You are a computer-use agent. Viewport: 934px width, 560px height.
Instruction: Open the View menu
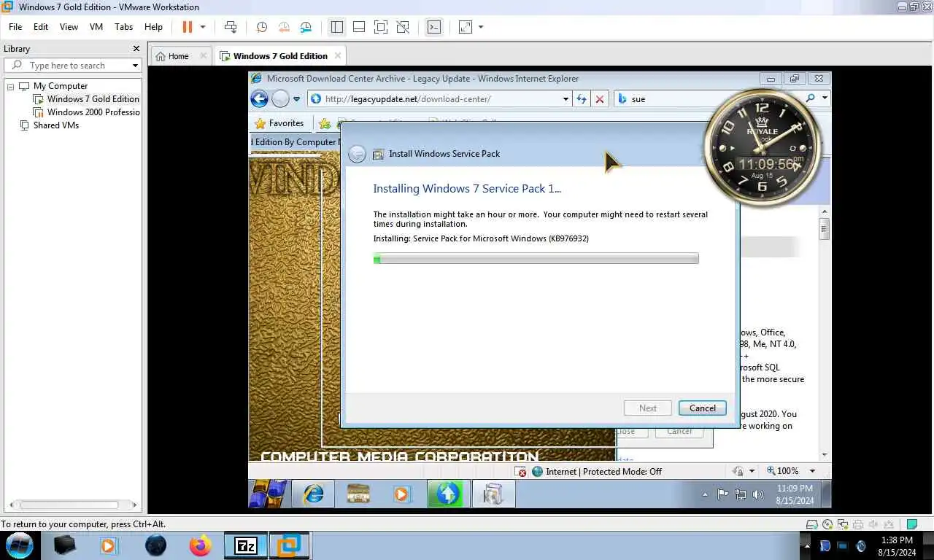69,27
